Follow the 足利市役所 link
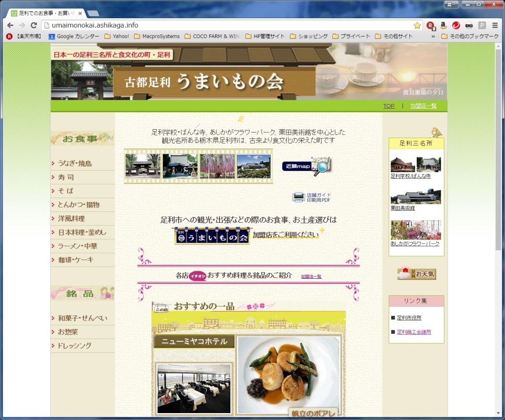 click(x=409, y=318)
